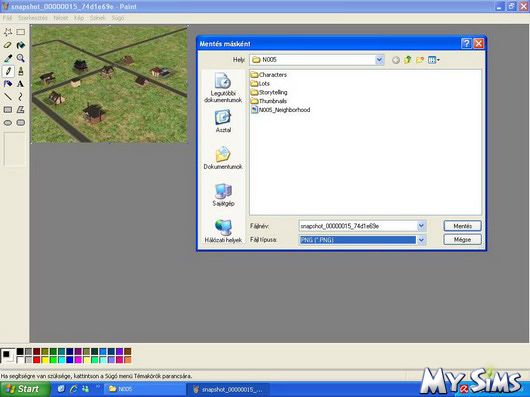Click the Windows Start button
The height and width of the screenshot is (397, 530).
pyautogui.click(x=25, y=389)
